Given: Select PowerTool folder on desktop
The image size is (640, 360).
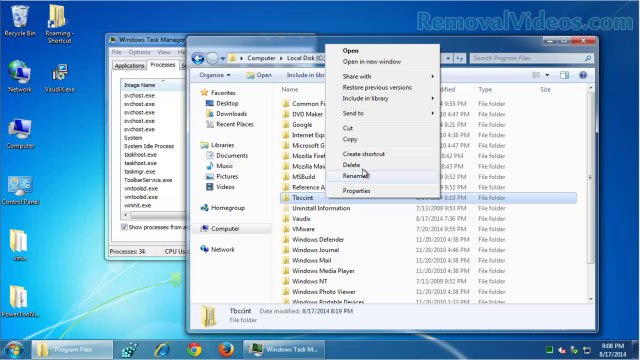Looking at the screenshot, I should [19, 301].
